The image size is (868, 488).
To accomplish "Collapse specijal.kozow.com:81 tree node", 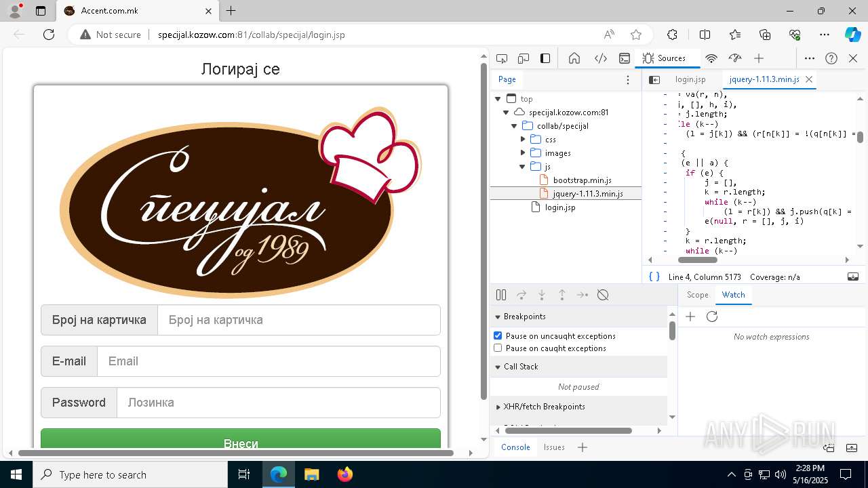I will [506, 113].
